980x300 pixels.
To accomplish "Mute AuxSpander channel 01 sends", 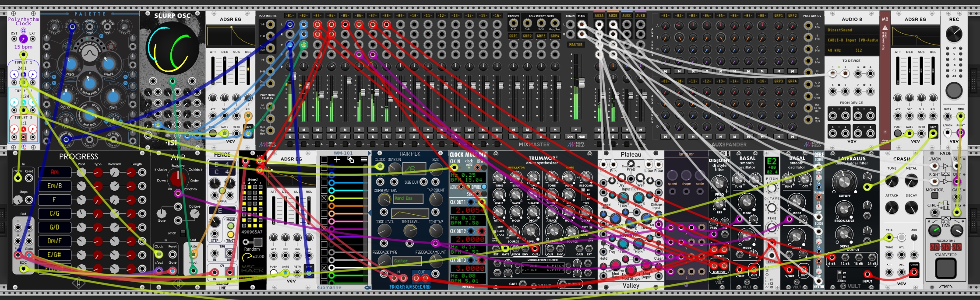I will [x=666, y=71].
